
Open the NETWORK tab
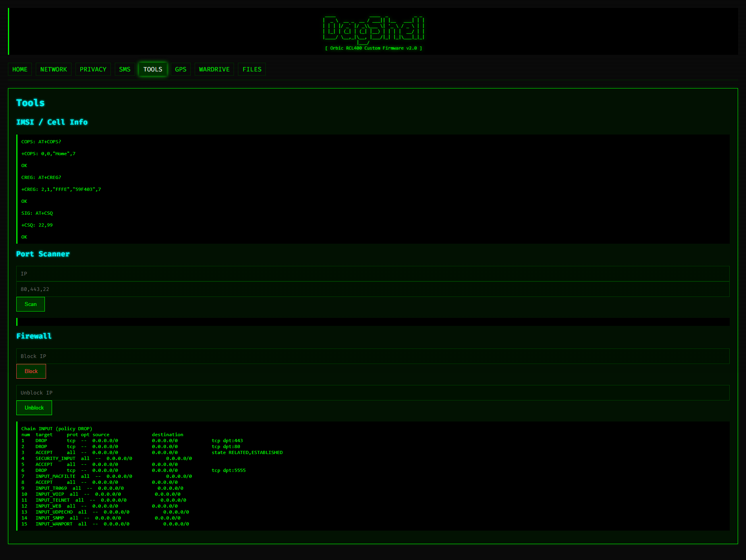click(53, 69)
